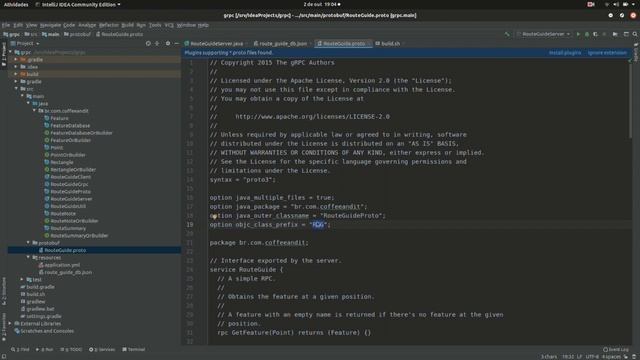640x360 pixels.
Task: Open the Terminal tool window button
Action: (x=133, y=349)
